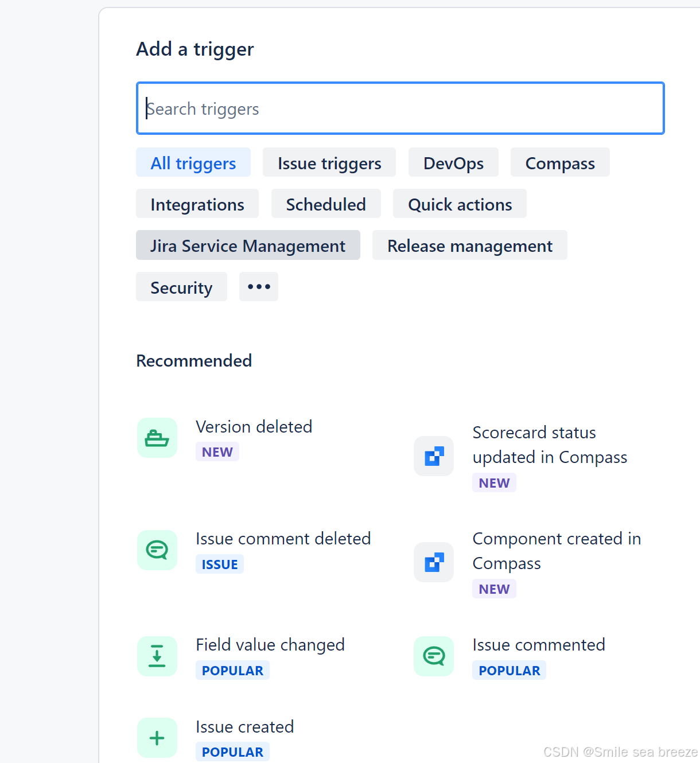Filter triggers by DevOps
The width and height of the screenshot is (700, 763).
tap(453, 163)
